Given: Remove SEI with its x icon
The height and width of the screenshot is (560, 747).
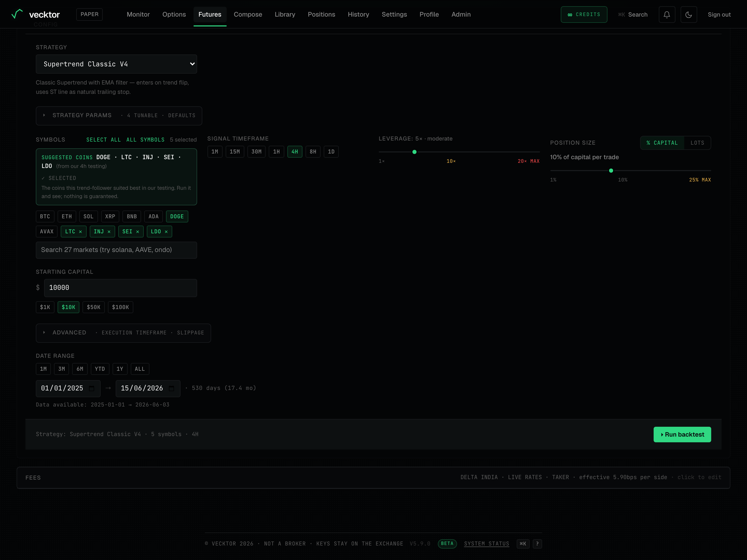Looking at the screenshot, I should [x=137, y=232].
